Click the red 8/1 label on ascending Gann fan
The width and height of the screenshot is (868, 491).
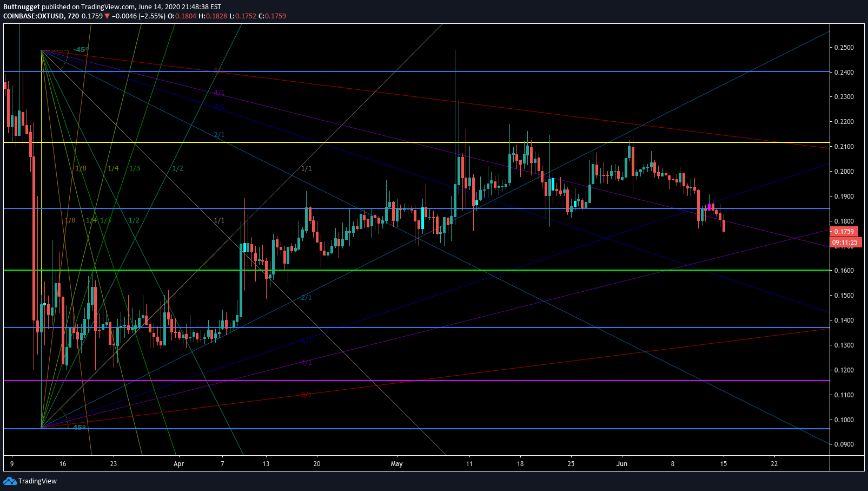pyautogui.click(x=306, y=395)
